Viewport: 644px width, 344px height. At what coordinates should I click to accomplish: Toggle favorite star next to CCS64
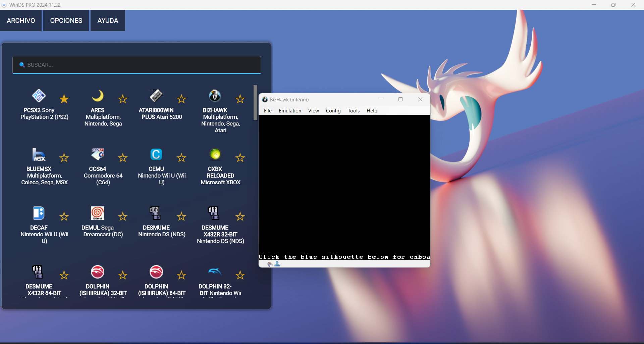[123, 158]
